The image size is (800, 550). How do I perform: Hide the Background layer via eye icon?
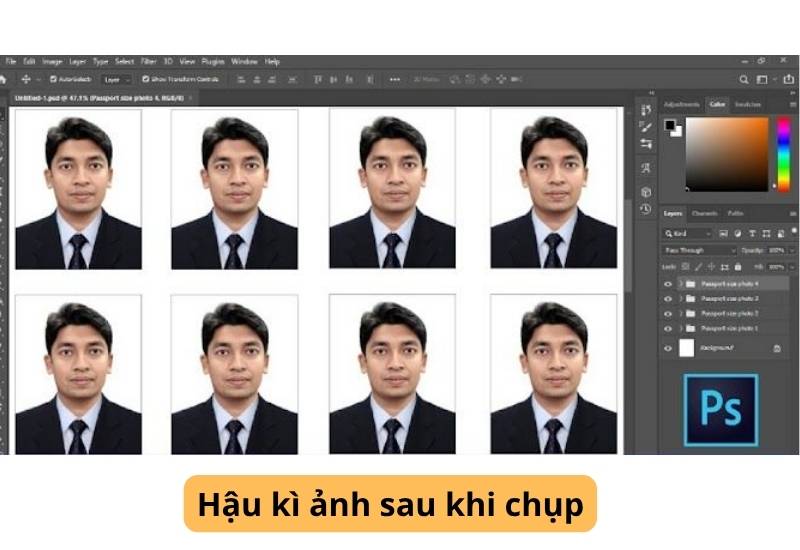[x=668, y=348]
